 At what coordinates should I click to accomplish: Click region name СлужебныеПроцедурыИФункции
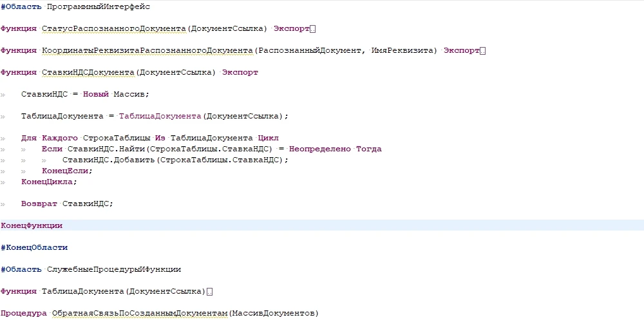coord(114,269)
